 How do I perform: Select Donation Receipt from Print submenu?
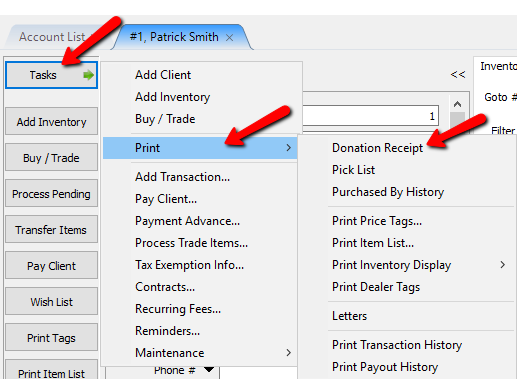[407, 148]
